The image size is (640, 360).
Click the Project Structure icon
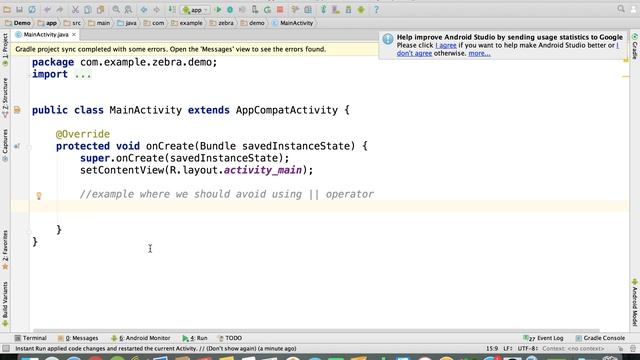pos(308,9)
